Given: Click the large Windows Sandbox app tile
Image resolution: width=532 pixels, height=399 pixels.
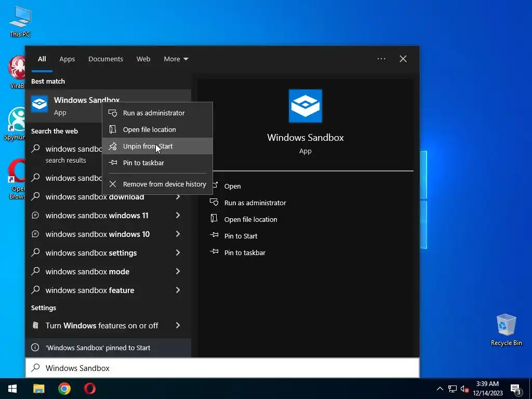Looking at the screenshot, I should [x=305, y=106].
